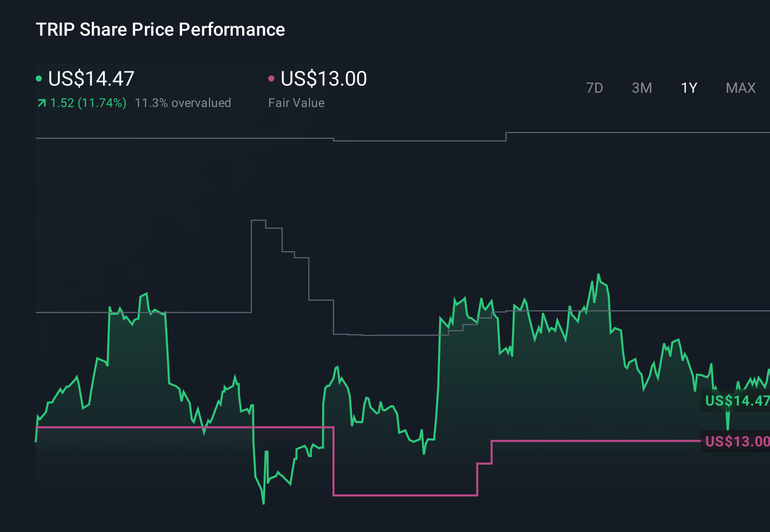The height and width of the screenshot is (532, 770).
Task: Click the upward trend arrow icon
Action: tap(41, 102)
